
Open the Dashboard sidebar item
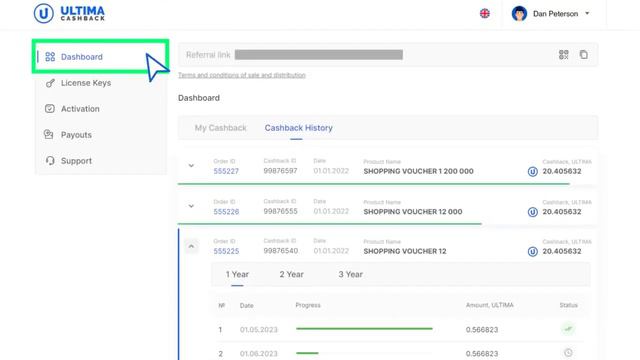coord(100,57)
